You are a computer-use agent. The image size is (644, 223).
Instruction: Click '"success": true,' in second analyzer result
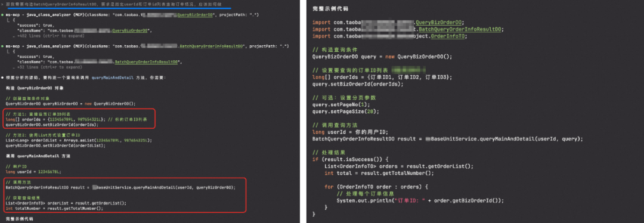pos(35,57)
